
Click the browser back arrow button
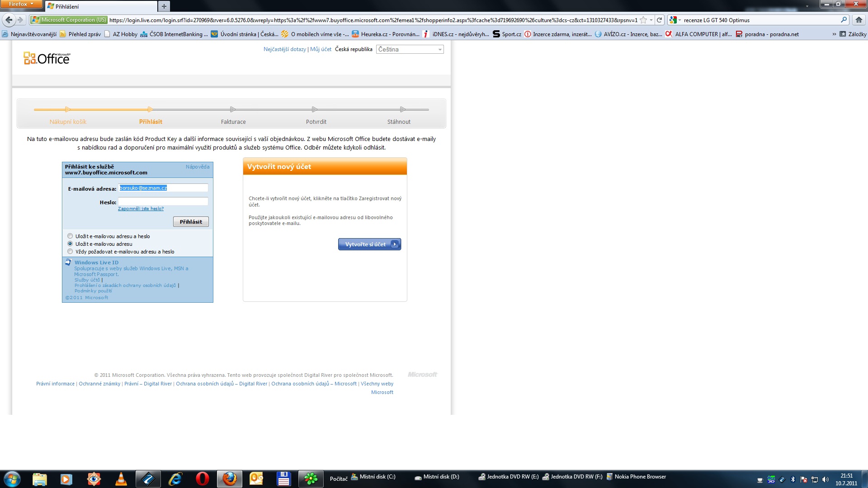(9, 20)
